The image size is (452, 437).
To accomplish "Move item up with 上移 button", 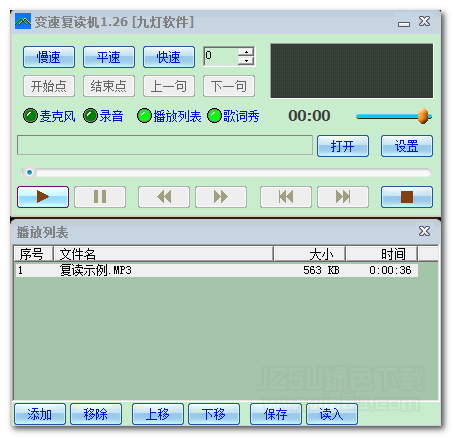I will click(158, 414).
